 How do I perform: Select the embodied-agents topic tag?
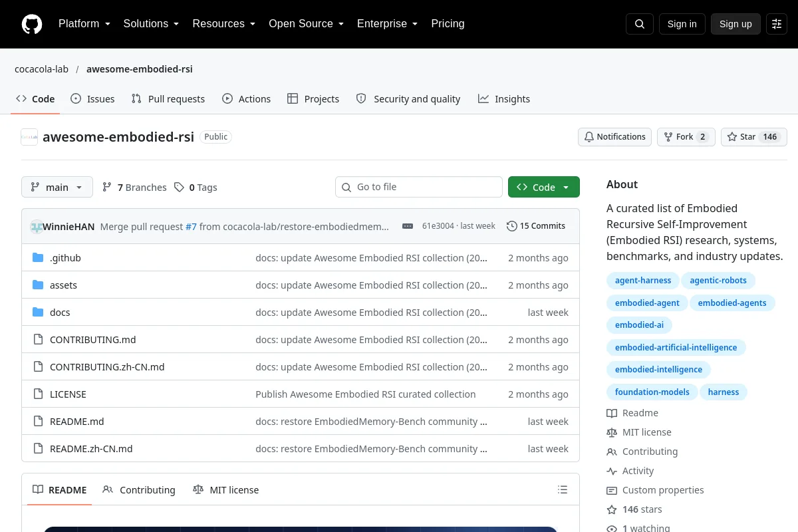pos(732,303)
